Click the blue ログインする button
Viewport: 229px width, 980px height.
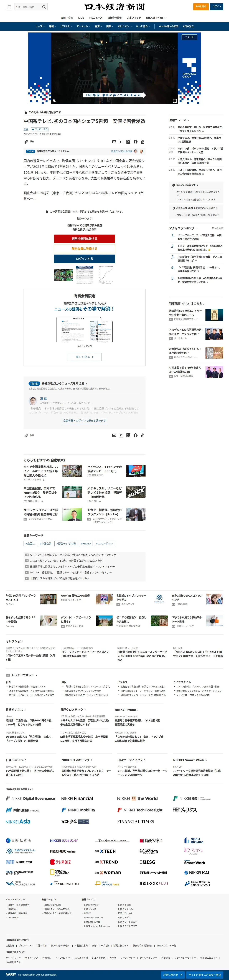85,259
